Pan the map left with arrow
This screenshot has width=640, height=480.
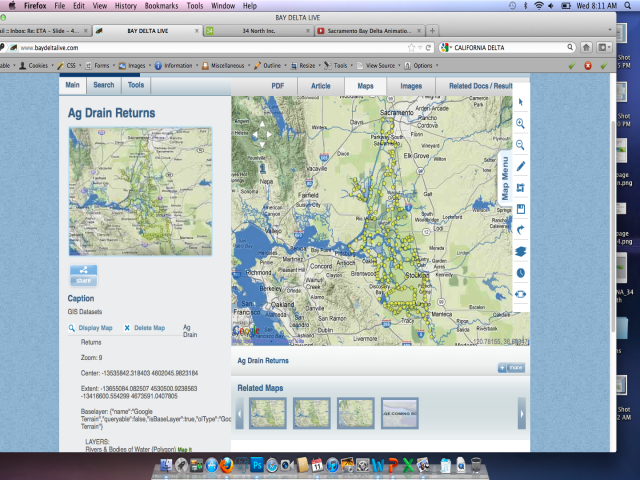(x=255, y=134)
